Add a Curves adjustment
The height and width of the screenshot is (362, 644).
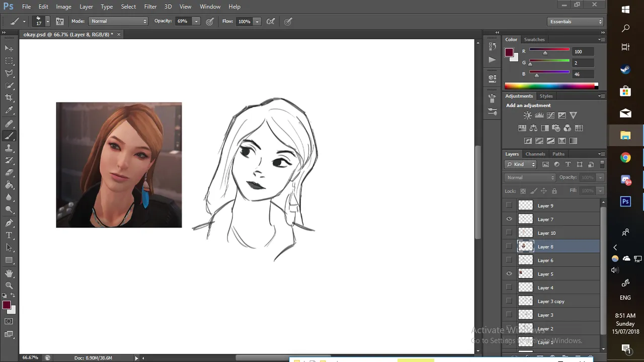coord(550,116)
